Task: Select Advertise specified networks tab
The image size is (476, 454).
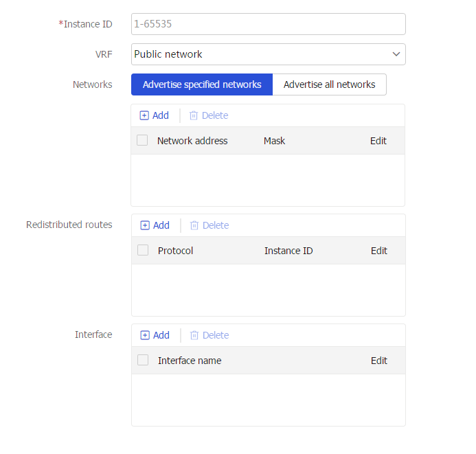Action: (202, 84)
